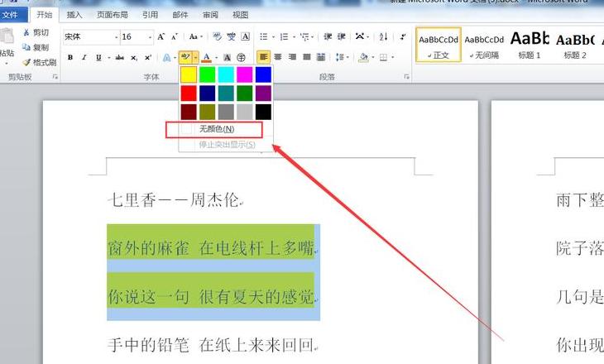
Task: Click the decrease indent icon
Action: tap(328, 36)
